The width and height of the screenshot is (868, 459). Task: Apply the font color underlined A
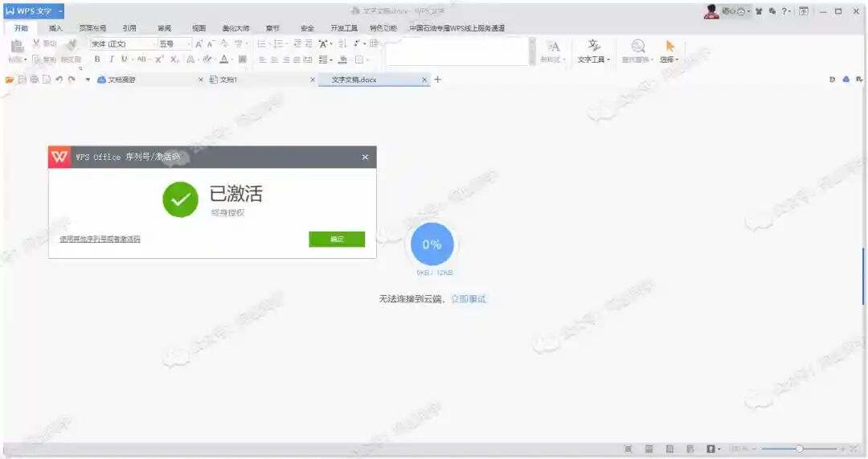pyautogui.click(x=223, y=59)
